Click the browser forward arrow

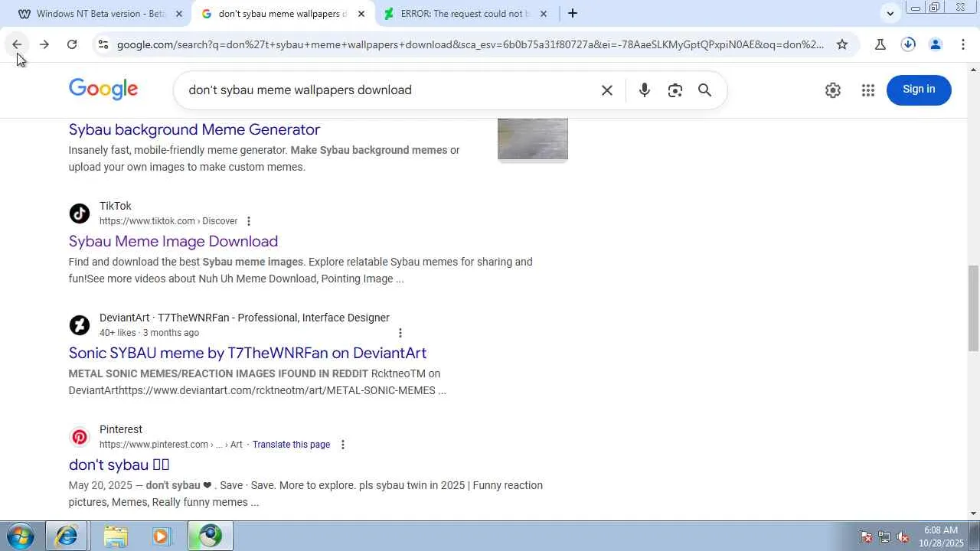click(x=44, y=44)
